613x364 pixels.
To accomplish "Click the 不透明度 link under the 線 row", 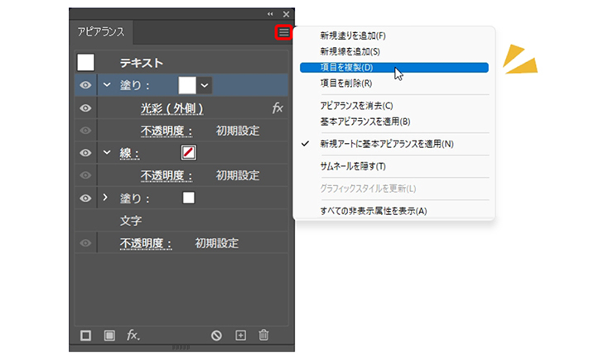I will pos(167,175).
